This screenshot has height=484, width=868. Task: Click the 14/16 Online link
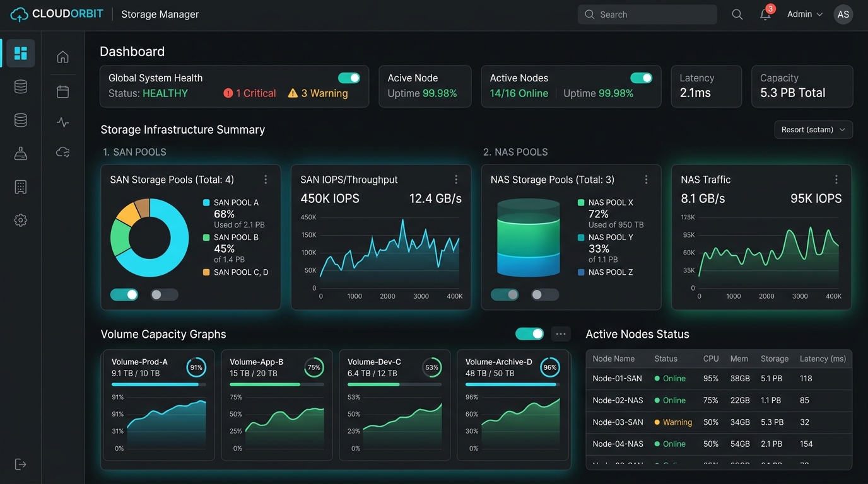519,93
